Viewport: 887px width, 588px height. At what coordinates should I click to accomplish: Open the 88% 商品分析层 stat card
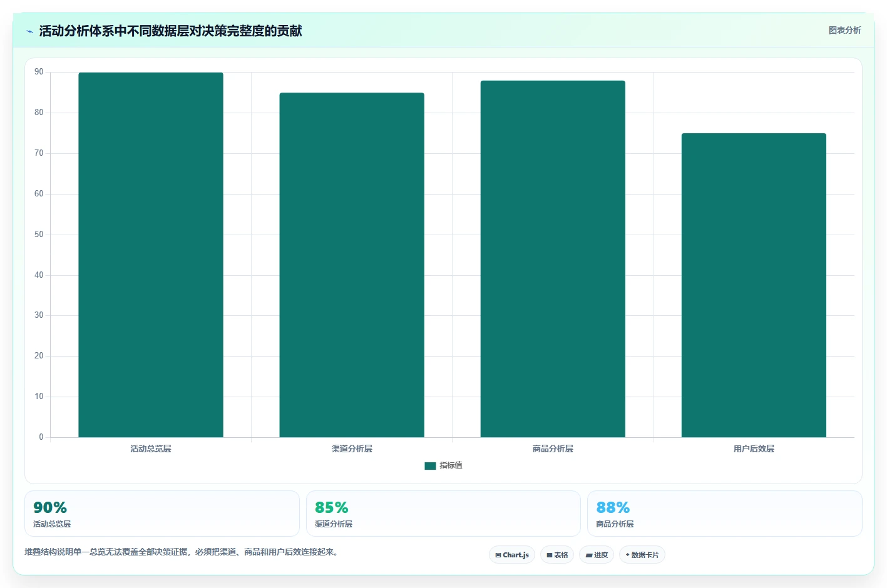(x=725, y=514)
